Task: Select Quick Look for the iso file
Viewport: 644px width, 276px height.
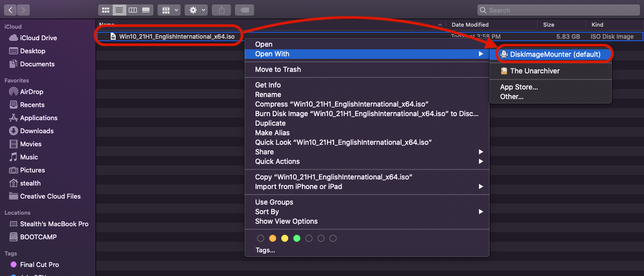Action: [x=367, y=142]
